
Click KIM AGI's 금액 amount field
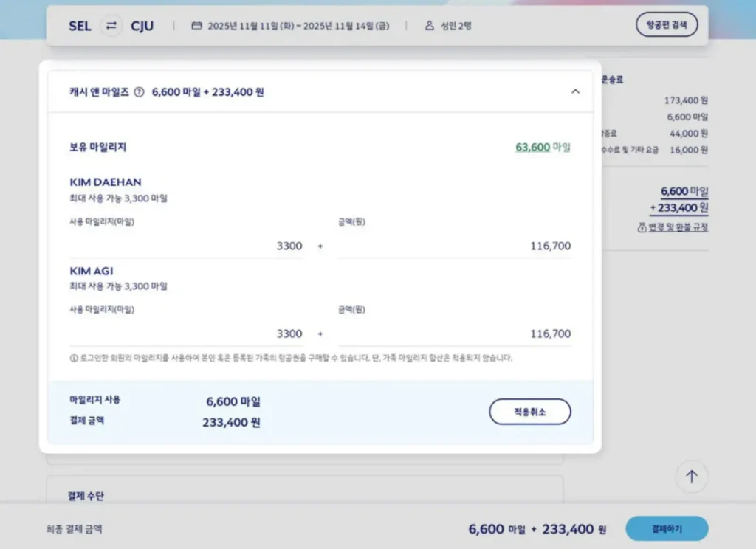point(454,334)
